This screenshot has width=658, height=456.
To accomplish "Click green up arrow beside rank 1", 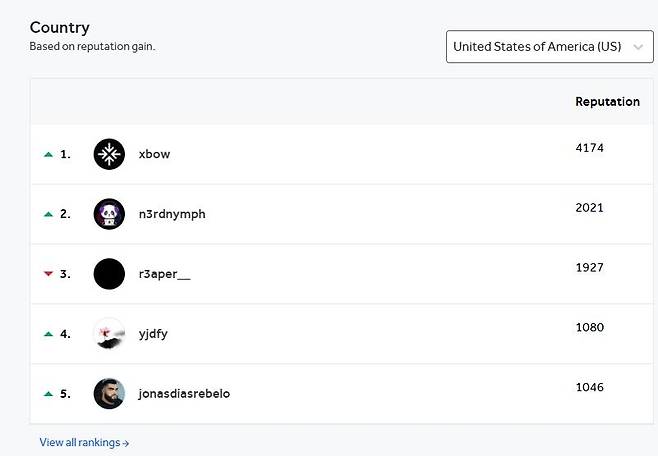I will click(48, 155).
